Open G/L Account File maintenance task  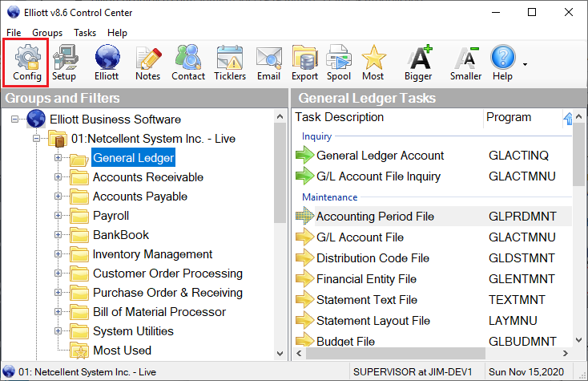click(360, 237)
